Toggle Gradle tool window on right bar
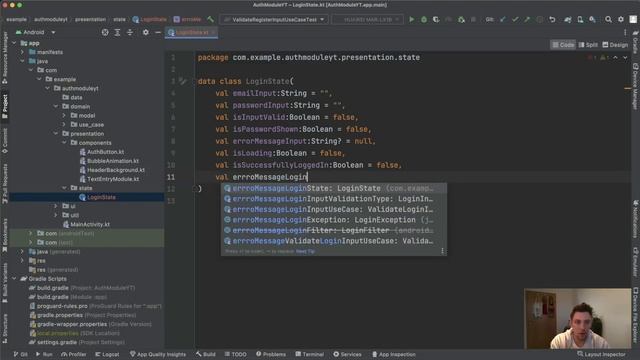 [x=636, y=42]
